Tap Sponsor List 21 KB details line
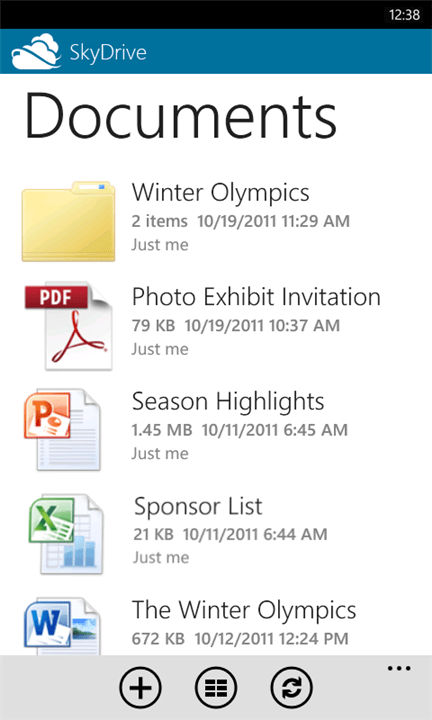 (230, 534)
